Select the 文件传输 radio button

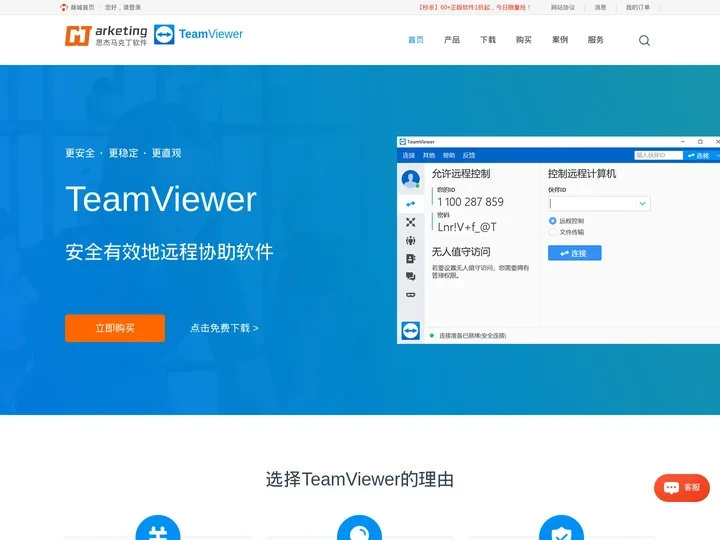click(553, 232)
